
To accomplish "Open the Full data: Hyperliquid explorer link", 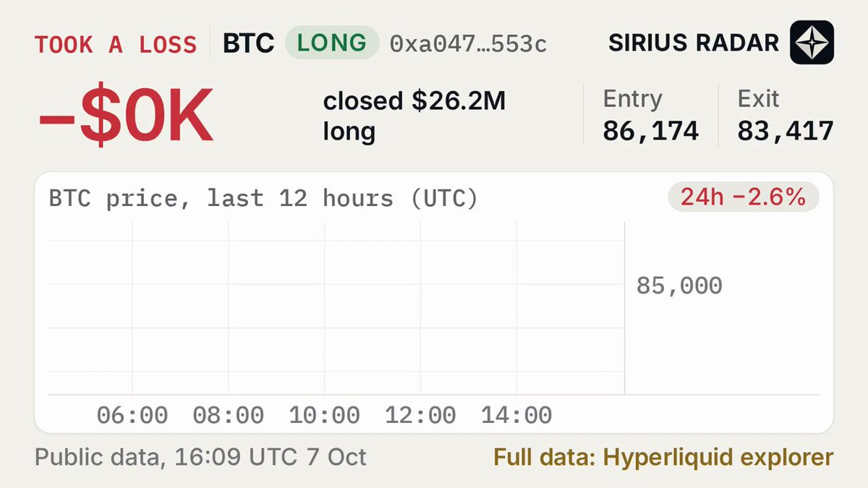I will pos(663,458).
